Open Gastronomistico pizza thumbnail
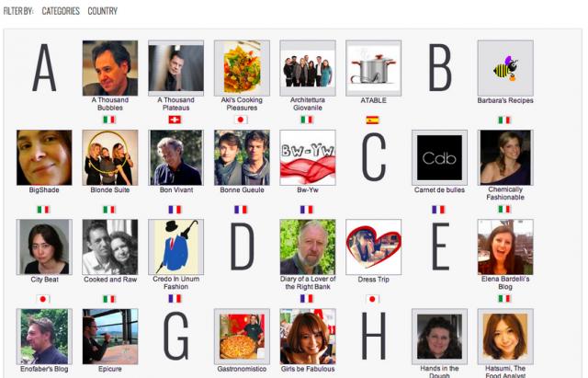The width and height of the screenshot is (588, 378). tap(242, 337)
